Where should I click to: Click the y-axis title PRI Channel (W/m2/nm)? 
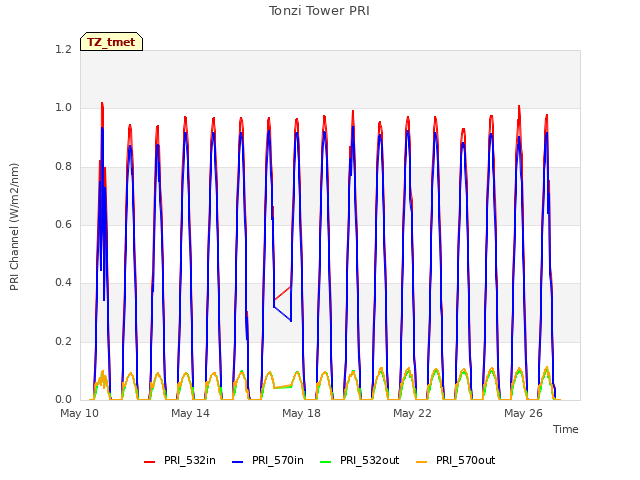[x=14, y=227]
